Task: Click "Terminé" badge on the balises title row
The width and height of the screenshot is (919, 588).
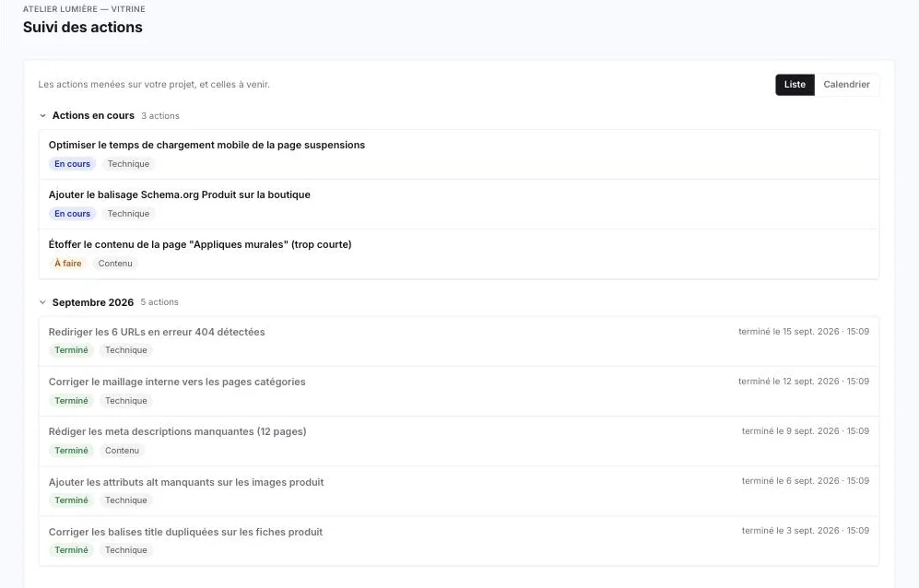Action: (71, 550)
